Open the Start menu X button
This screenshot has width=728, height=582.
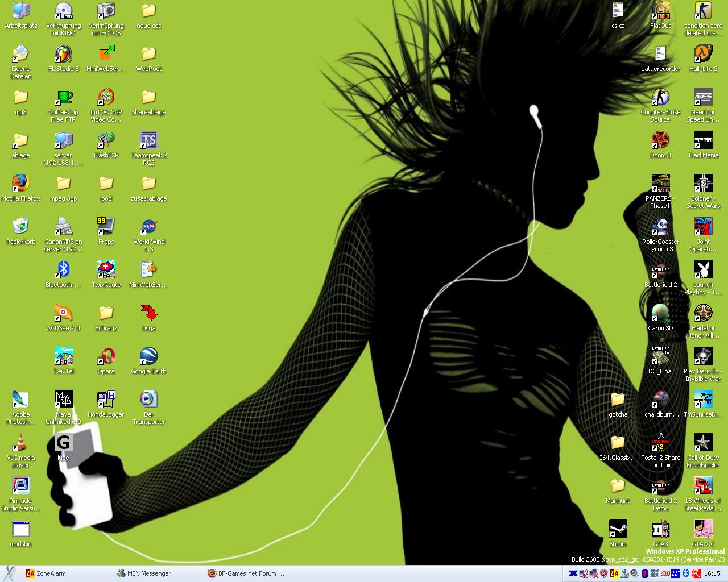pos(9,573)
